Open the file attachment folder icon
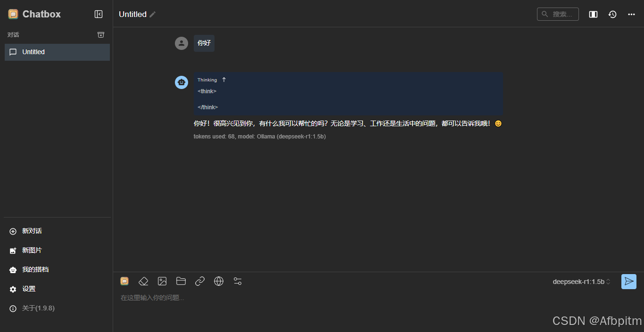 tap(181, 281)
